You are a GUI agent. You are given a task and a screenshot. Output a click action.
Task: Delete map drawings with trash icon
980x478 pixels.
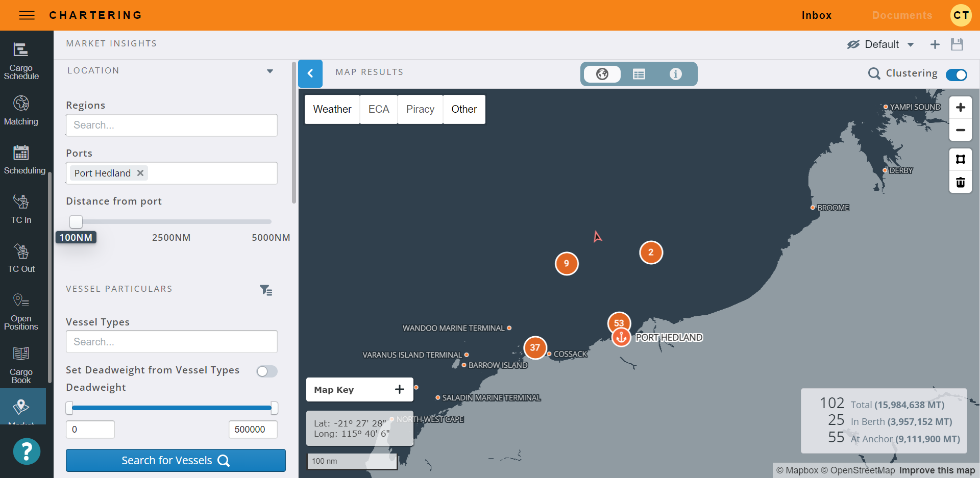point(960,182)
